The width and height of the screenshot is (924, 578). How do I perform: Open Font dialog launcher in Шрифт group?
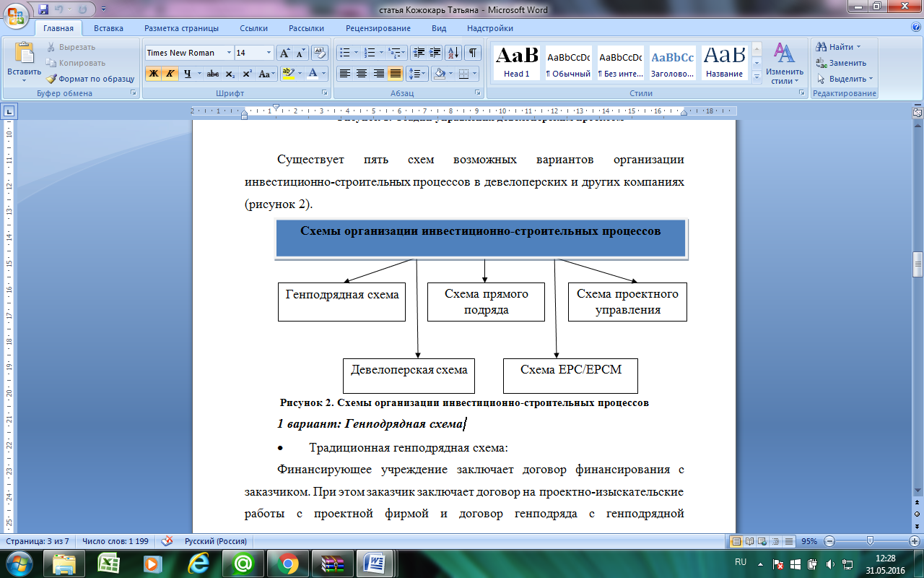[323, 93]
